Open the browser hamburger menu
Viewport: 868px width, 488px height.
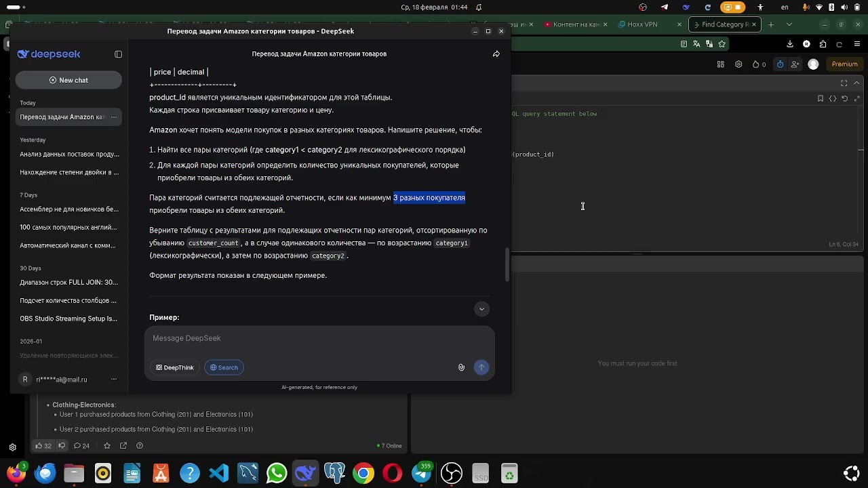coord(856,44)
